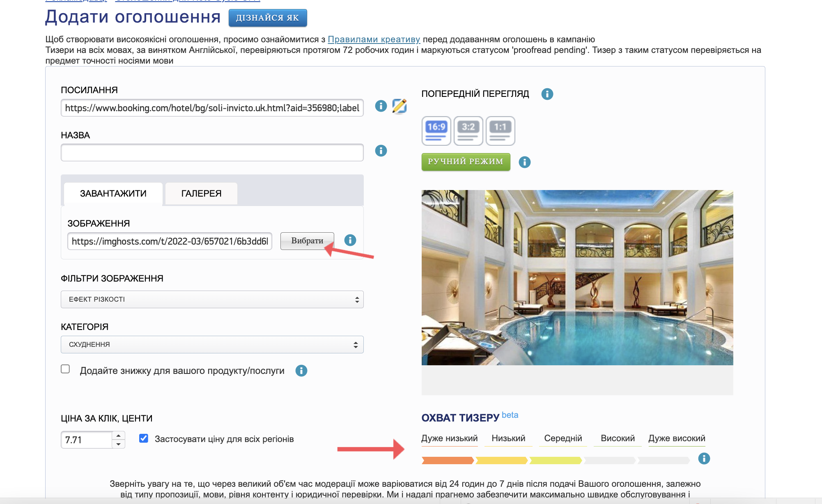Click the info icon next to the ПОСИЛАННЯ field
Viewport: 822px width, 504px height.
tap(381, 106)
